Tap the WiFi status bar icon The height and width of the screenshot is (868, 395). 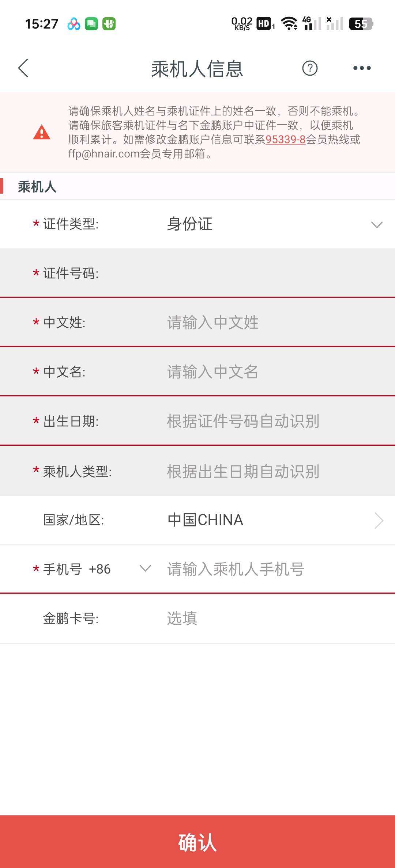click(x=289, y=24)
